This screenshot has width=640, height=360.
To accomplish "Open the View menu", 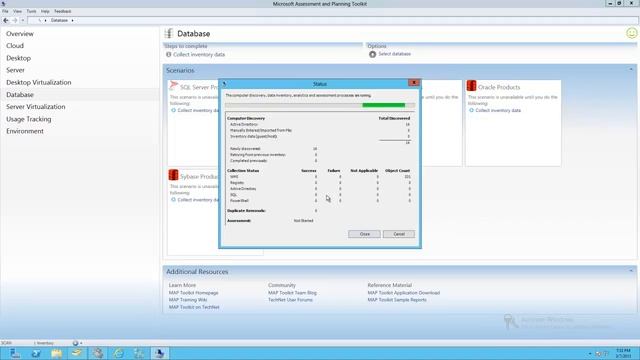I will (18, 11).
